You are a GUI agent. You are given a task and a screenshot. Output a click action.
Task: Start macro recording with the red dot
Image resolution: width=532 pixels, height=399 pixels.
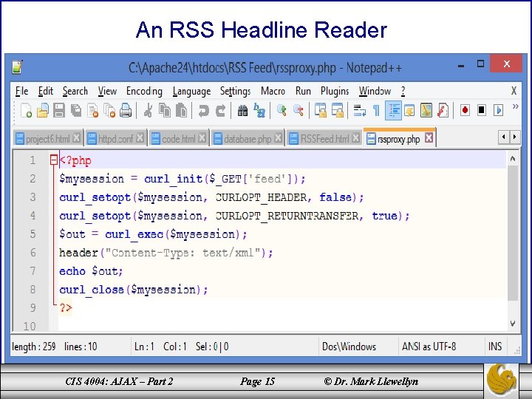click(465, 111)
